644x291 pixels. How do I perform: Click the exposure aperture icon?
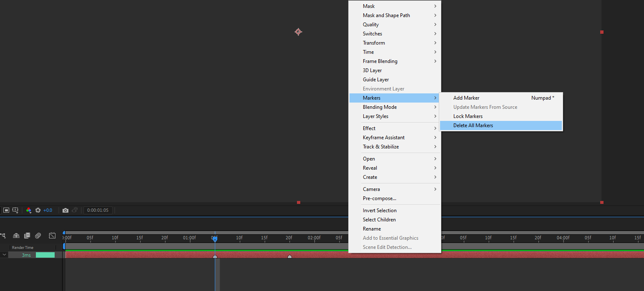pyautogui.click(x=38, y=210)
